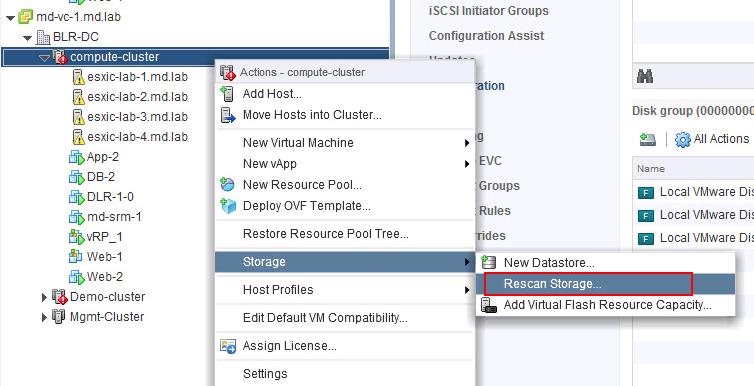Open Host Profiles submenu arrow

tap(466, 290)
